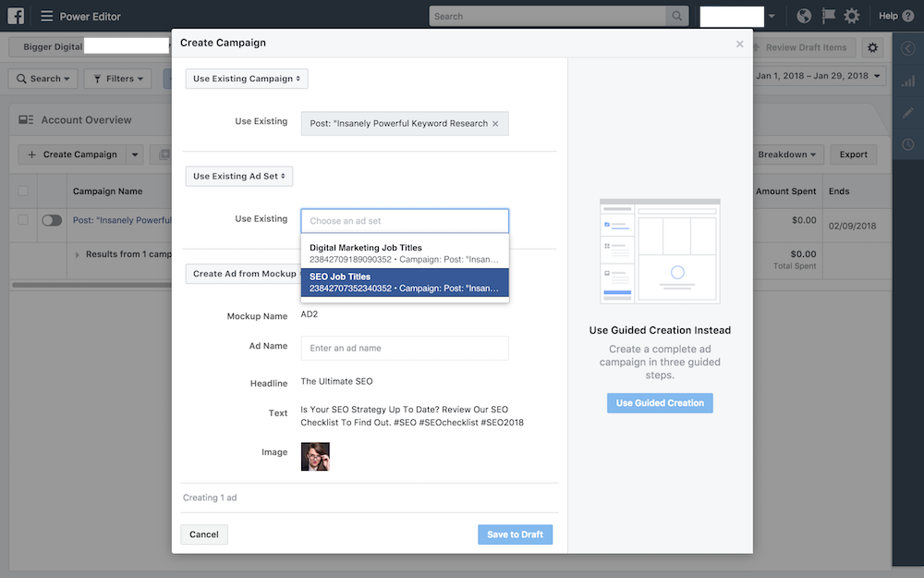This screenshot has width=924, height=578.
Task: Click the 02/09/2018 end date cell
Action: pyautogui.click(x=852, y=226)
